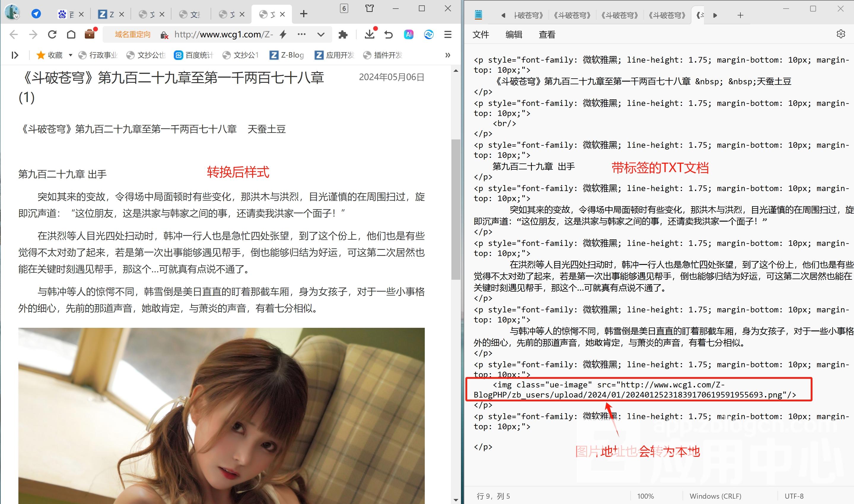Click the browser profile avatar icon
The image size is (854, 504).
point(12,12)
